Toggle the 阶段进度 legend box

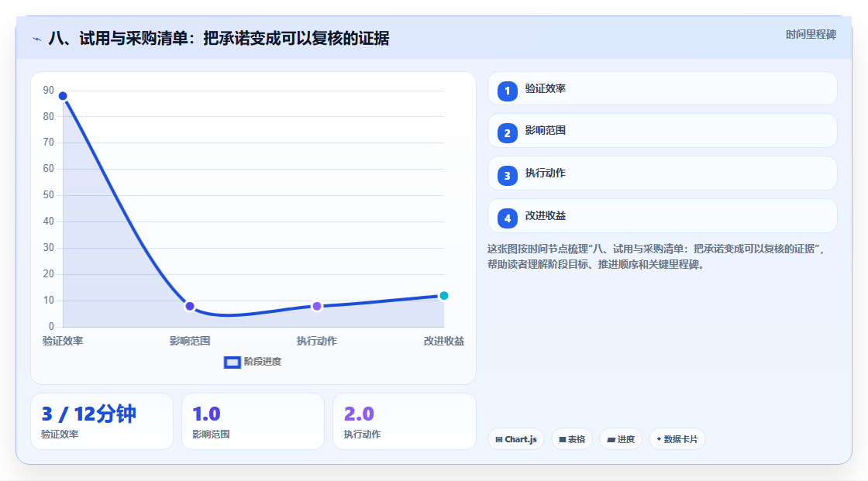point(232,362)
